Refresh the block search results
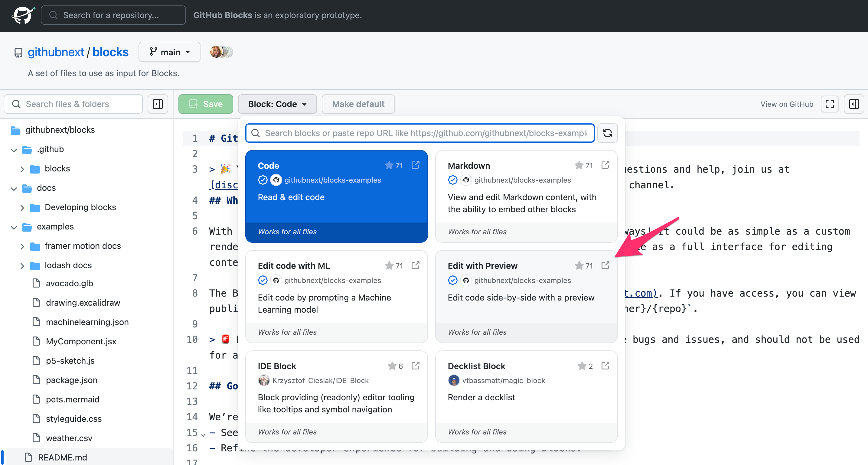 [x=608, y=133]
